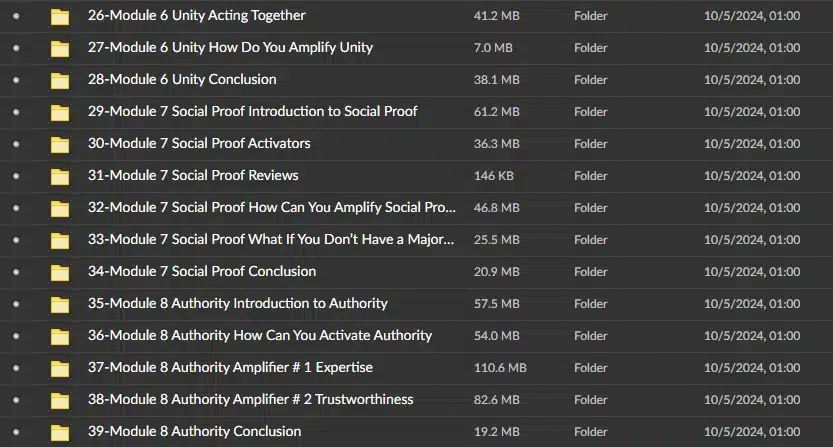Image resolution: width=833 pixels, height=447 pixels.
Task: Select folder icon for 37-Module 8 Amplifier #1 Expertise
Action: [x=60, y=368]
